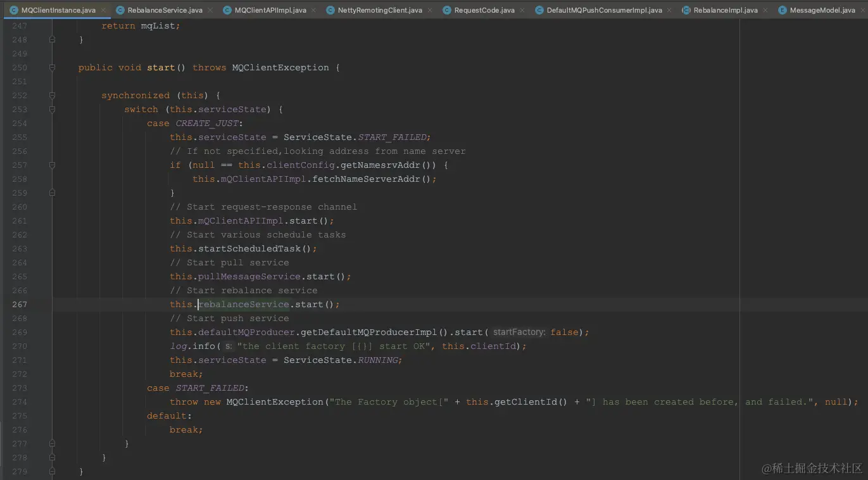868x480 pixels.
Task: Select the RebalanceImpl.java tab
Action: tap(726, 10)
